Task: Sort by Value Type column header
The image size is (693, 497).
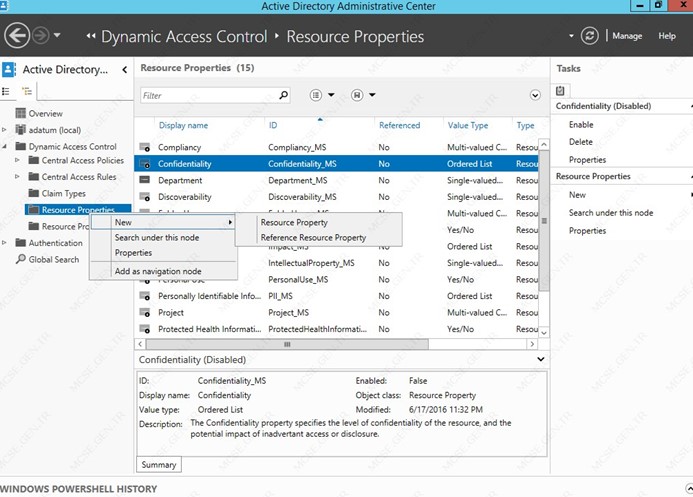Action: [x=468, y=125]
